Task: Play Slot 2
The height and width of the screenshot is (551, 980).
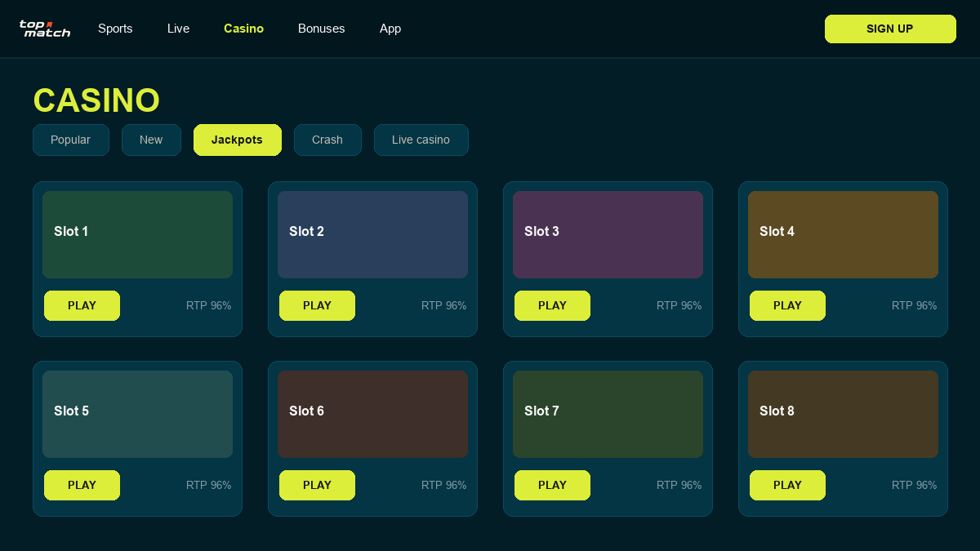Action: pos(317,305)
